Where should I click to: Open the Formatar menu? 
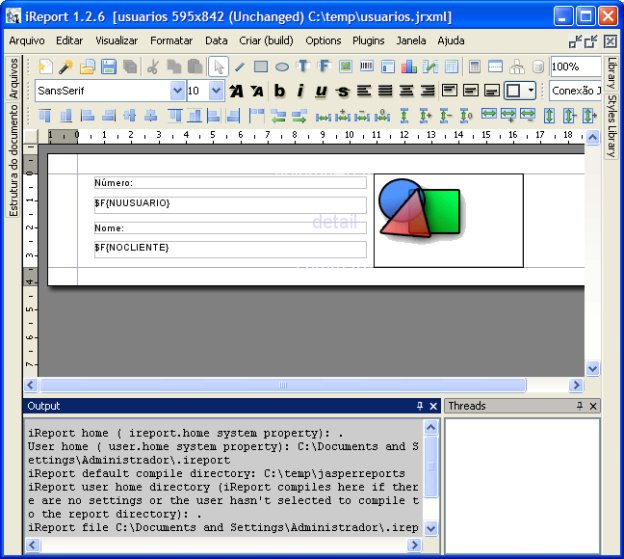click(x=171, y=41)
